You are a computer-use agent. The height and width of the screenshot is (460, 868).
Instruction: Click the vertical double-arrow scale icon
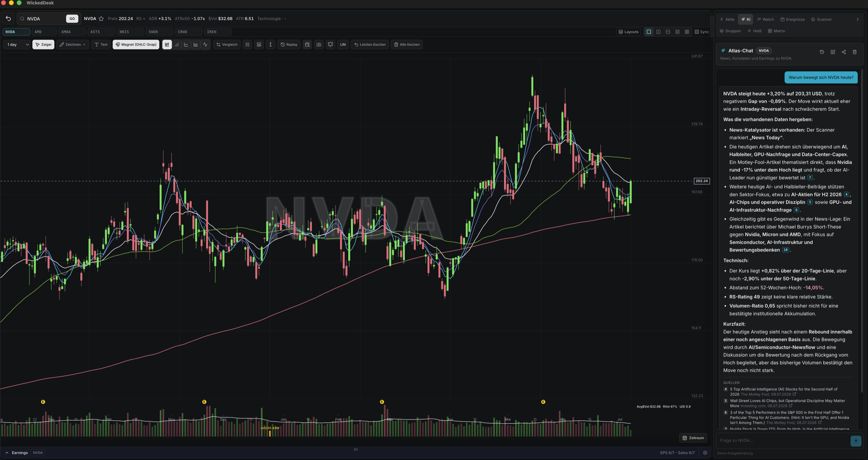(x=270, y=44)
